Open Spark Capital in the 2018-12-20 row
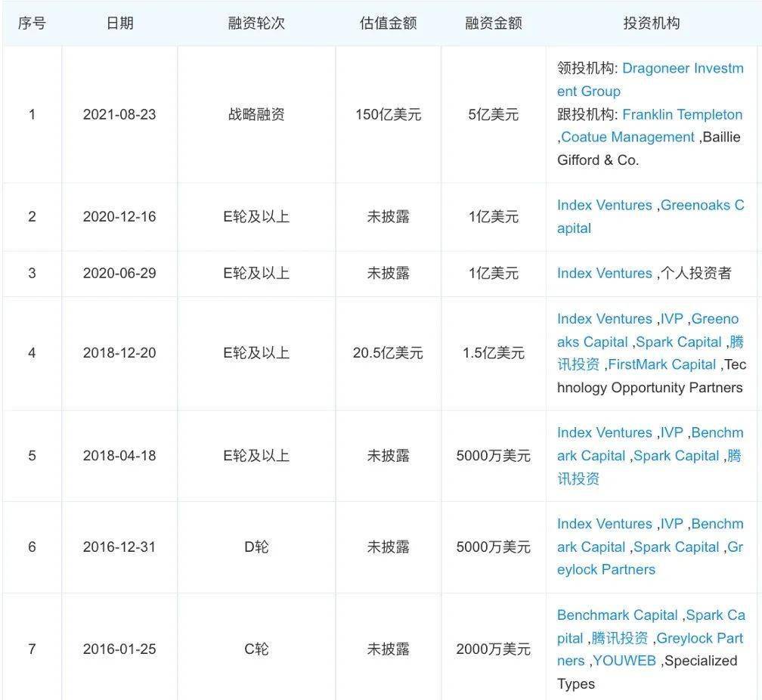The width and height of the screenshot is (762, 700). [x=678, y=342]
